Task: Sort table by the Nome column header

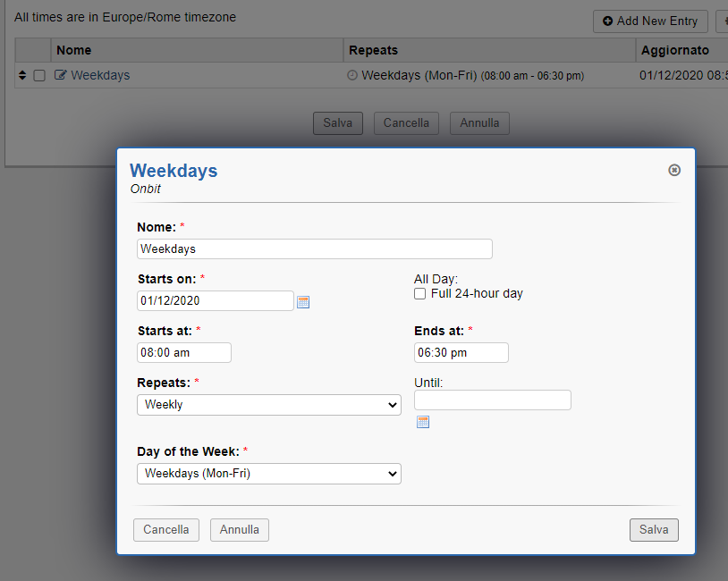Action: point(74,50)
